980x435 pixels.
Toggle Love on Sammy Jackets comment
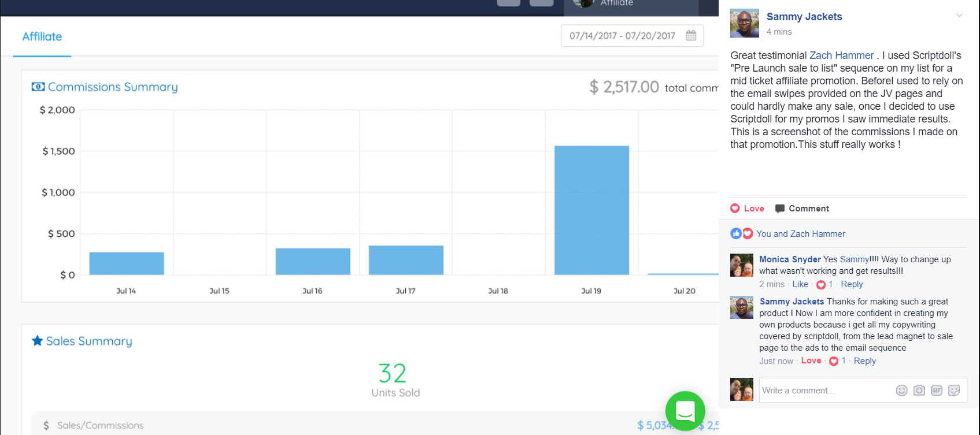click(811, 360)
